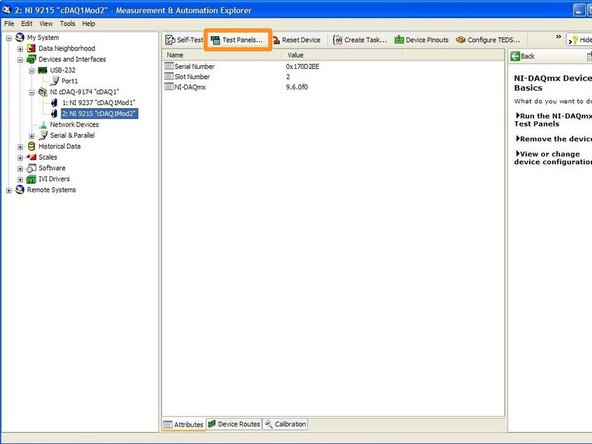Select the USB-232 board icon
This screenshot has width=592, height=444.
coord(43,70)
